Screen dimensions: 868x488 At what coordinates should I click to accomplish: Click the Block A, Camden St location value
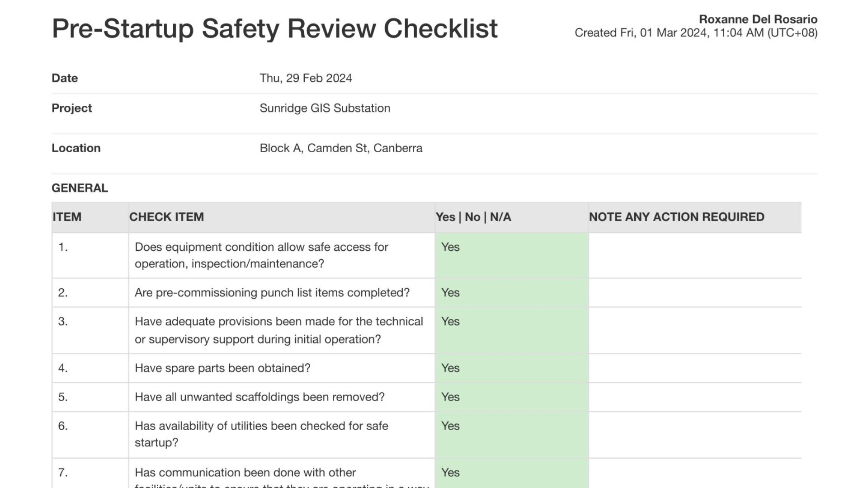[341, 148]
